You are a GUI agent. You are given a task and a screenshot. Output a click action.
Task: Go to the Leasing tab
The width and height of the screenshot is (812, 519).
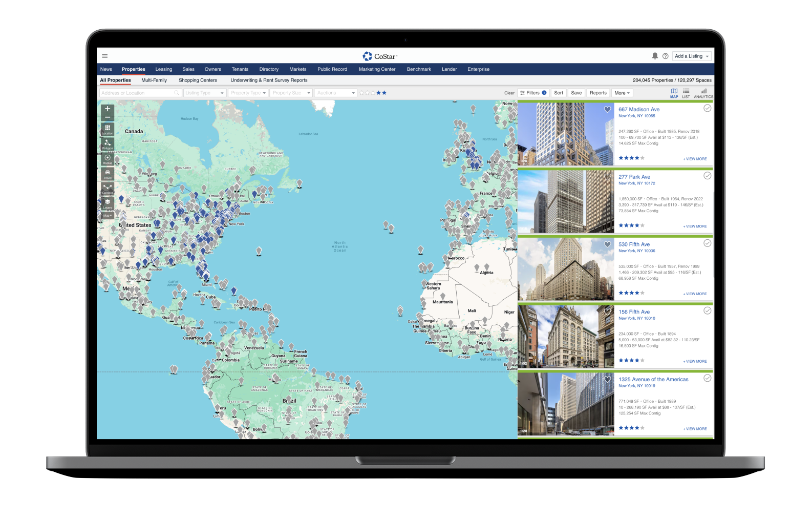(x=164, y=69)
